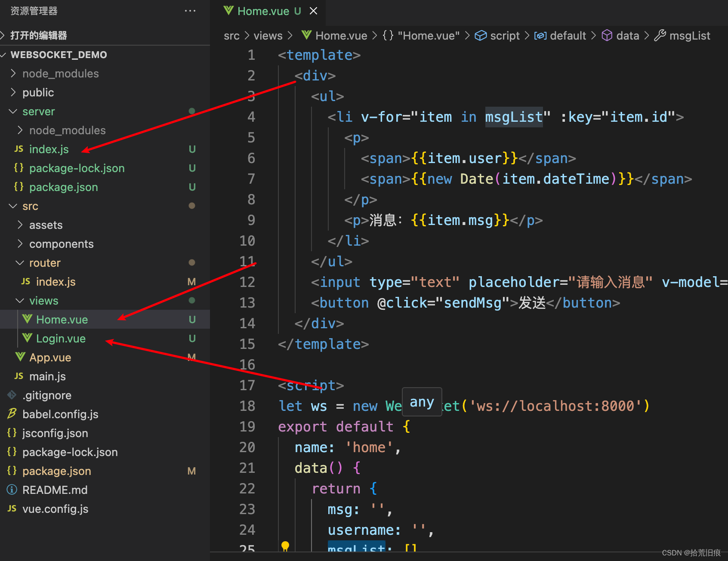Click data breadcrumb segment

(x=620, y=36)
